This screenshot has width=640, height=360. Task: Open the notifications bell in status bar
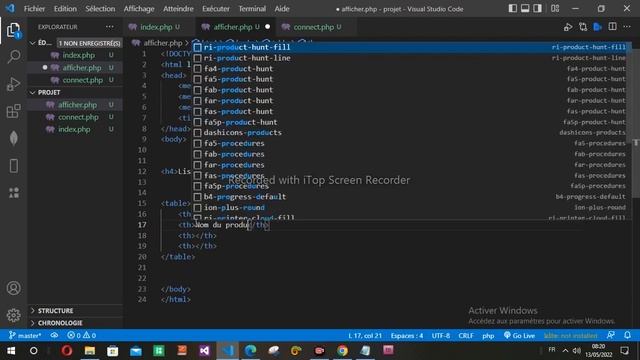click(x=627, y=336)
